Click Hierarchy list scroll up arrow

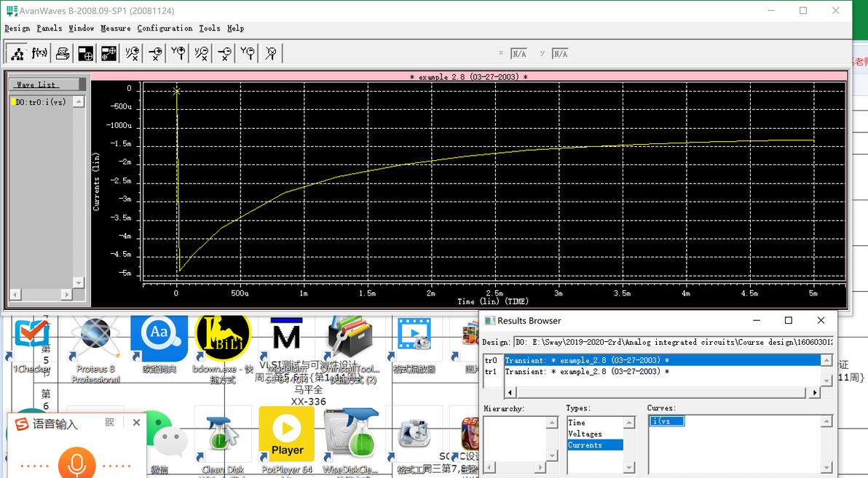pyautogui.click(x=552, y=423)
